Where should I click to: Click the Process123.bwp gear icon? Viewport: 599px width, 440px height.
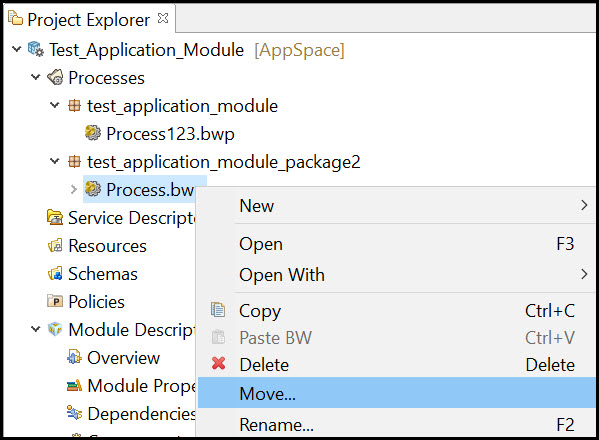(x=93, y=133)
